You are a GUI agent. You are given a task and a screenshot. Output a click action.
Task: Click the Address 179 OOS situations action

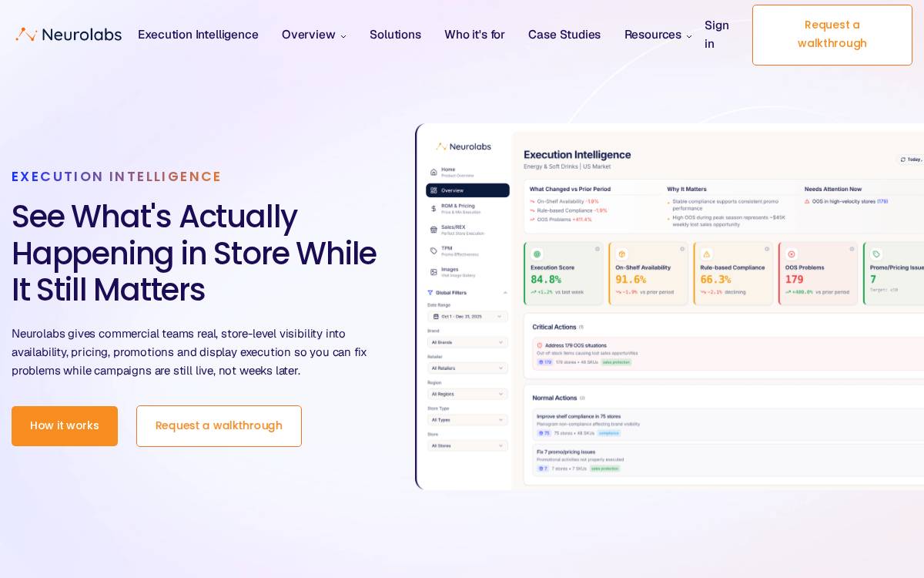728,354
